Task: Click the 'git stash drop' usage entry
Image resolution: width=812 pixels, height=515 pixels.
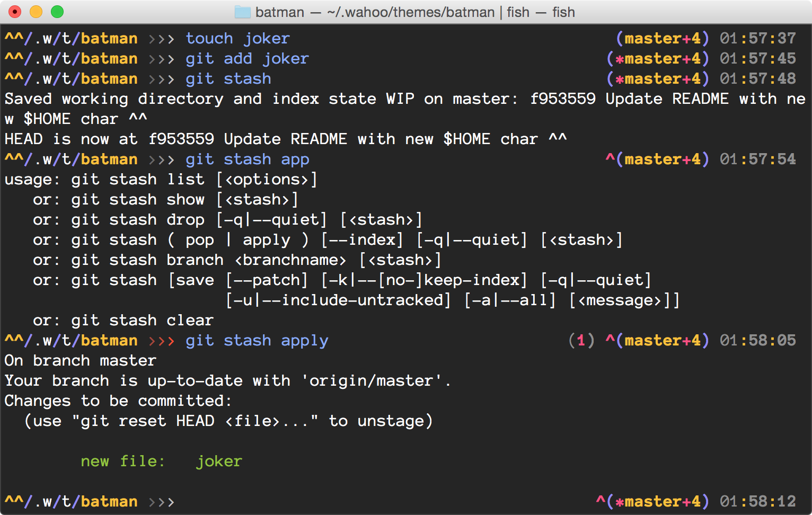Action: tap(138, 220)
